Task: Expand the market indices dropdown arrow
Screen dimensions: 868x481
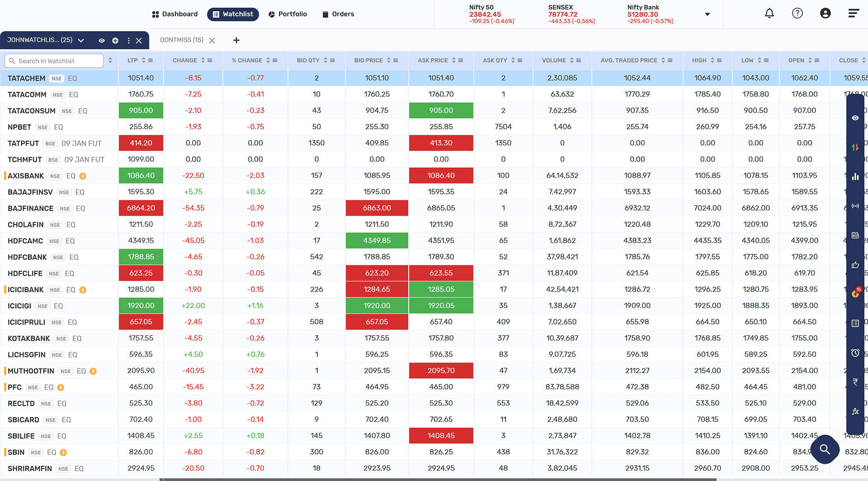Action: coord(708,14)
